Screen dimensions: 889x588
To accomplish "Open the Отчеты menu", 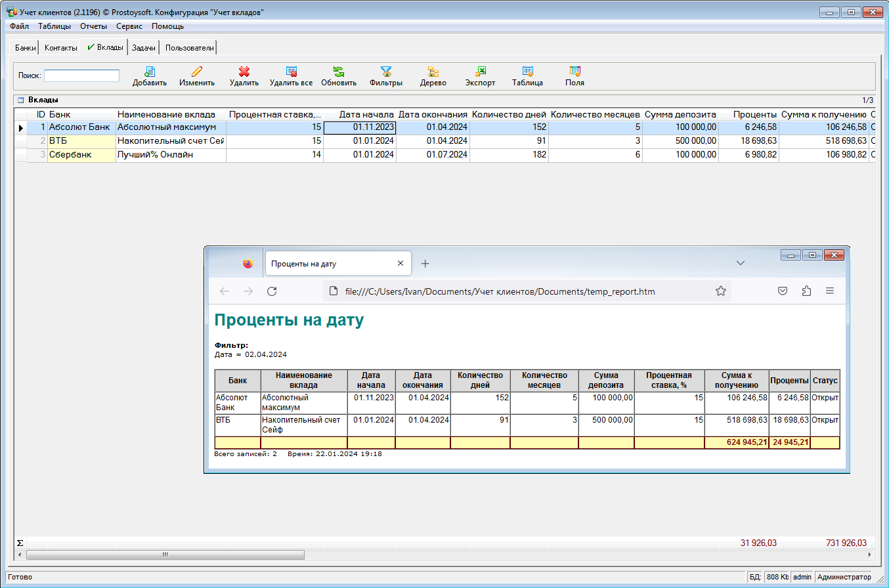I will [x=94, y=26].
